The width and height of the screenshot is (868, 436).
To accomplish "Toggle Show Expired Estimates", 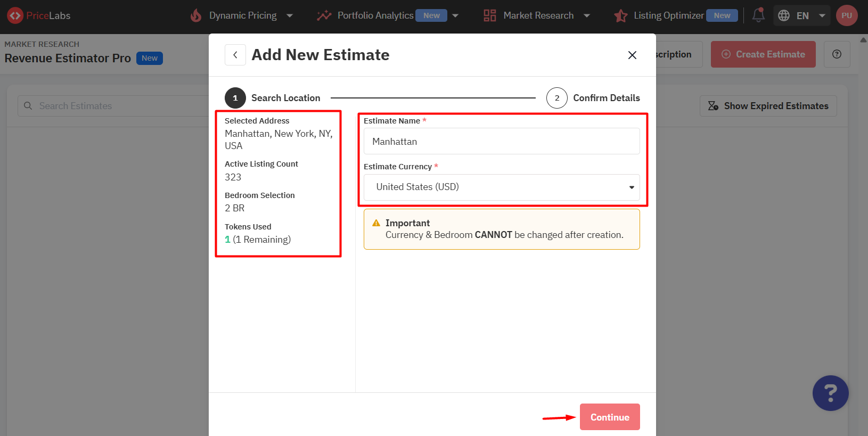I will point(768,106).
